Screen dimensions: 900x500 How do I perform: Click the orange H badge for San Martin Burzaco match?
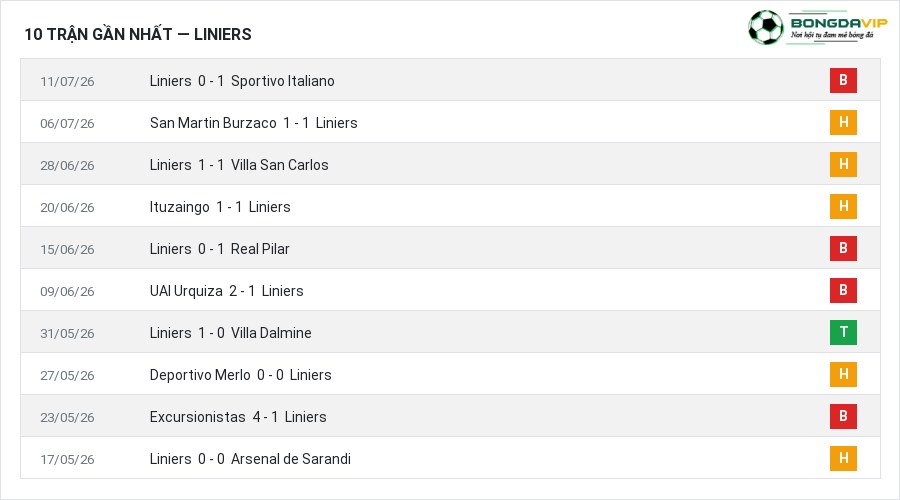pyautogui.click(x=843, y=122)
